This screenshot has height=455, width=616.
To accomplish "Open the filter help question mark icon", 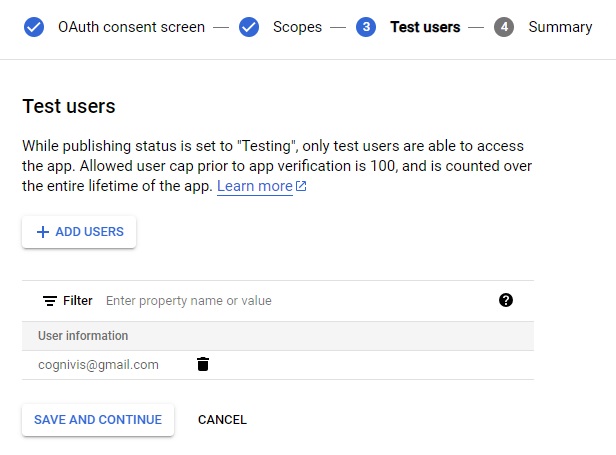I will [506, 300].
